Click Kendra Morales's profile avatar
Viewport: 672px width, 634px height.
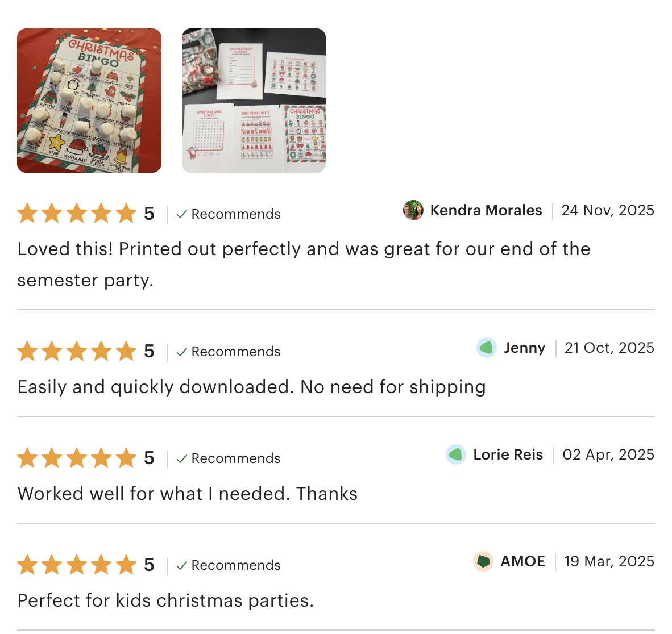coord(413,210)
